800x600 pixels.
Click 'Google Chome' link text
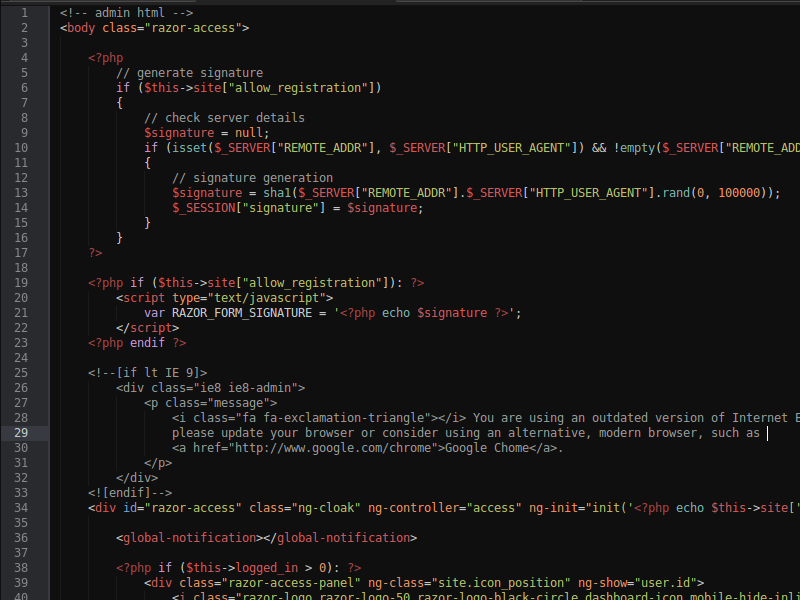487,448
